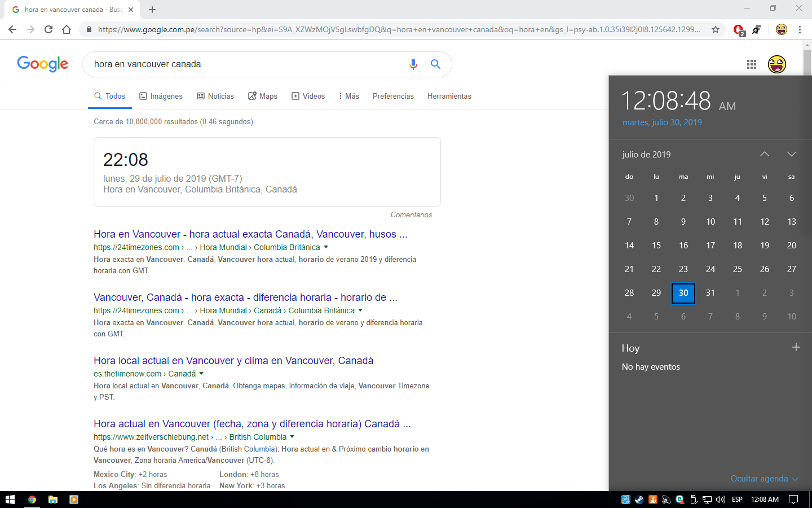View the site security padlock info

(x=89, y=29)
